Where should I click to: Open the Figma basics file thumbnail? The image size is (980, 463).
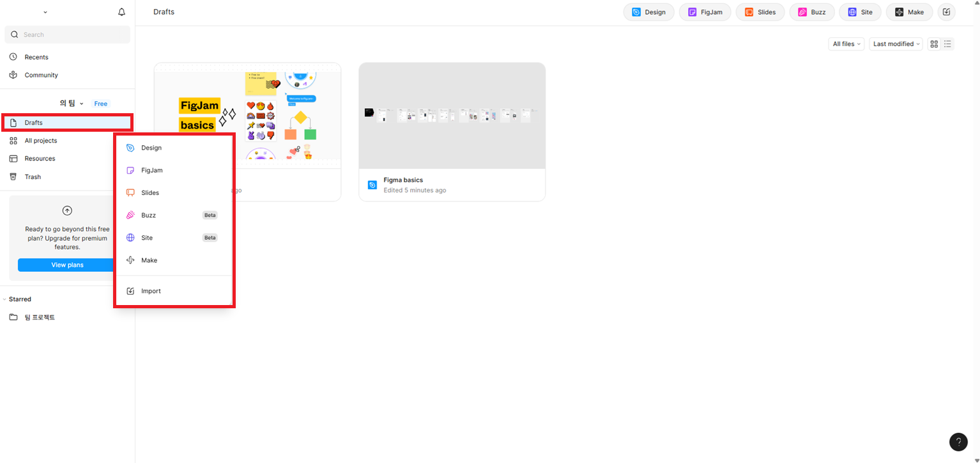tap(452, 116)
